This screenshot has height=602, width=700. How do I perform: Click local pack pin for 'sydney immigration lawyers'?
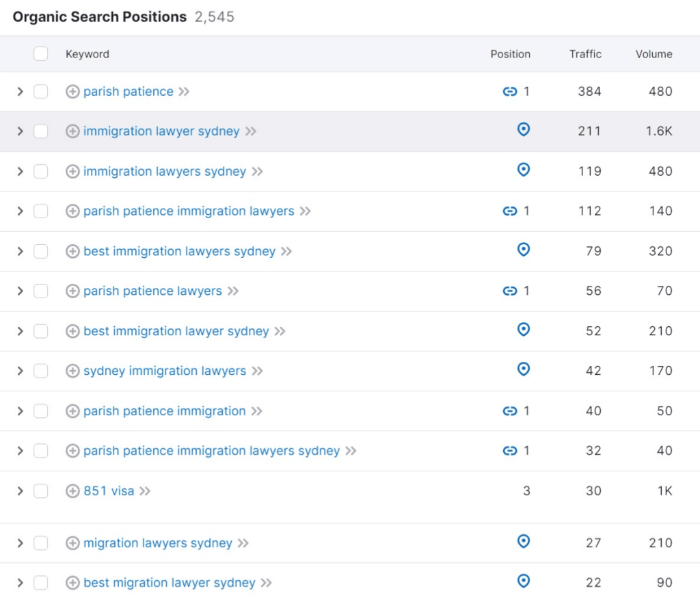coord(523,369)
